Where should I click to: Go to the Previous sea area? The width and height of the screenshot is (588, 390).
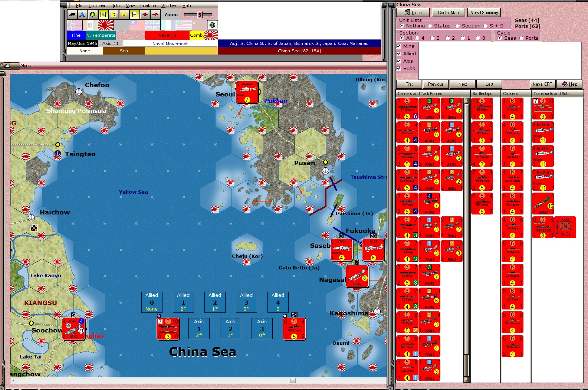pos(436,84)
